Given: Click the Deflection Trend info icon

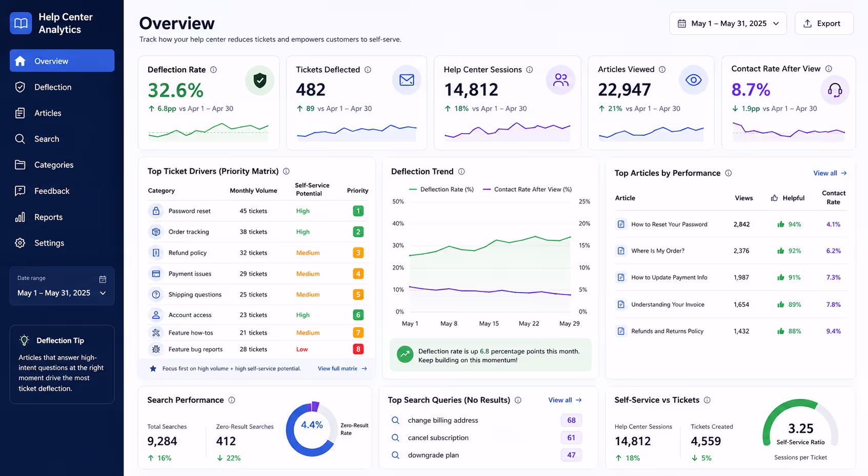Looking at the screenshot, I should click(x=461, y=171).
